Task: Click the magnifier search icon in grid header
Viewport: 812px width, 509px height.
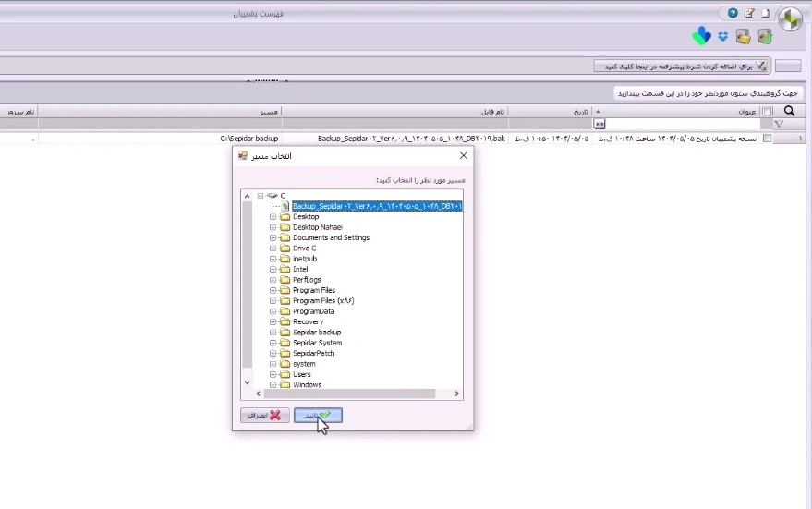Action: pyautogui.click(x=789, y=111)
